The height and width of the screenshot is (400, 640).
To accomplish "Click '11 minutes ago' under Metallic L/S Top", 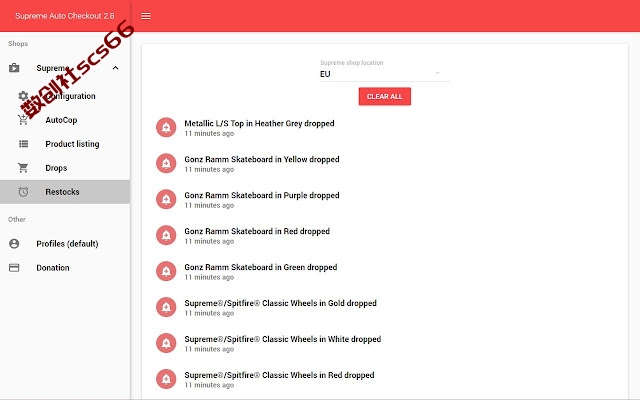I will [x=209, y=133].
